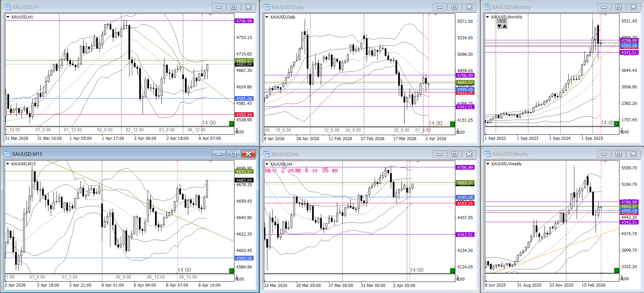This screenshot has width=644, height=293.
Task: Click the chart shift marker atop H4 chart
Action: [418, 162]
